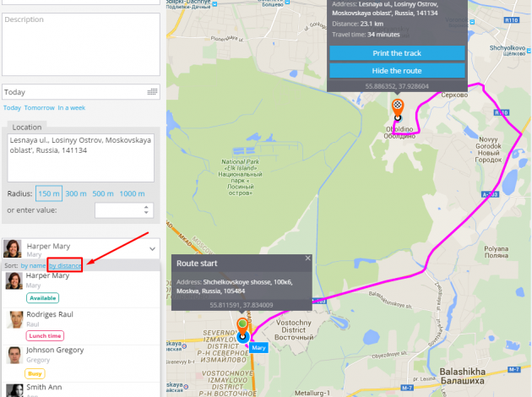Click the Print the track button
This screenshot has width=532, height=397.
(x=397, y=53)
